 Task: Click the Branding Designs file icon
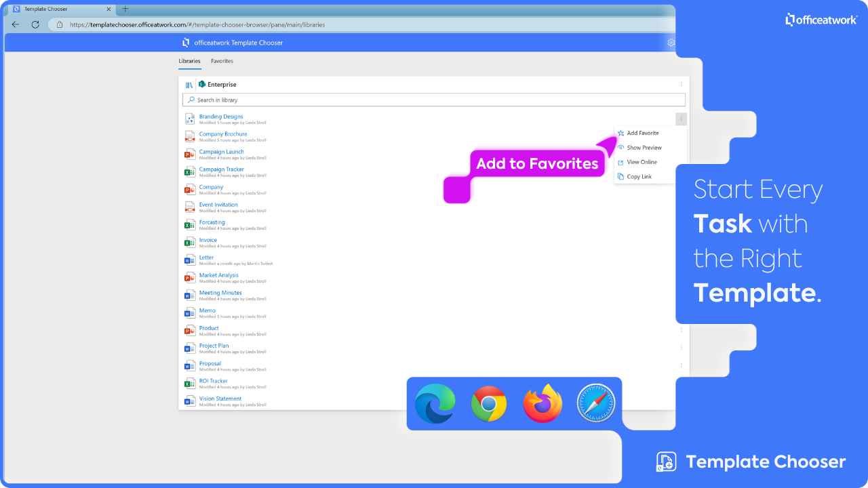(190, 119)
